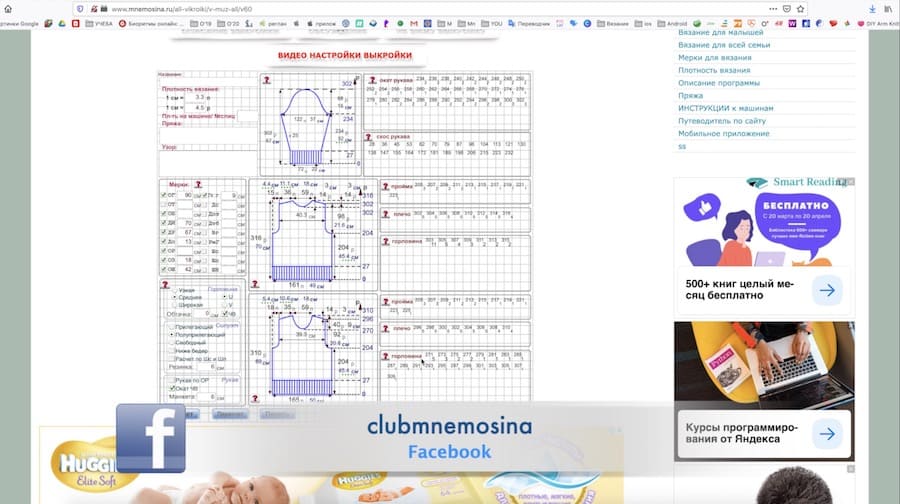The width and height of the screenshot is (900, 504).
Task: Open Описание программы menu item
Action: pyautogui.click(x=719, y=83)
